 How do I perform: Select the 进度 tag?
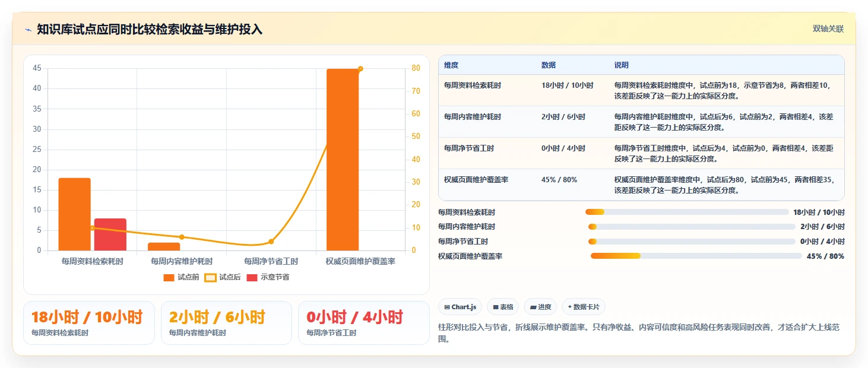[x=540, y=307]
